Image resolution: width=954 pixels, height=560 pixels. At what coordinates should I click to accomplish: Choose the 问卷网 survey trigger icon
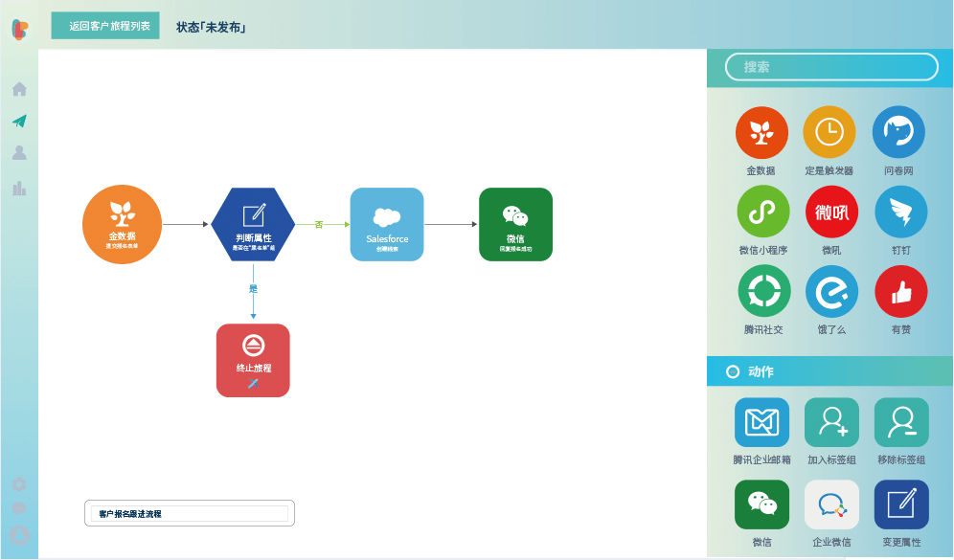pyautogui.click(x=898, y=131)
